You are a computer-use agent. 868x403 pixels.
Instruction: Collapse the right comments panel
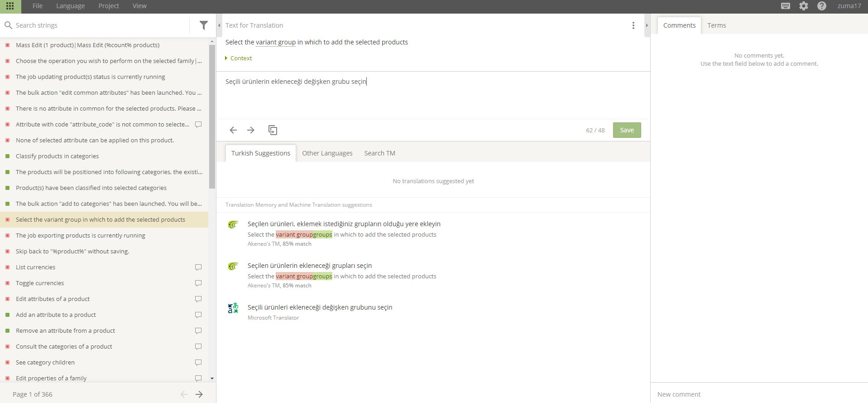[x=647, y=25]
